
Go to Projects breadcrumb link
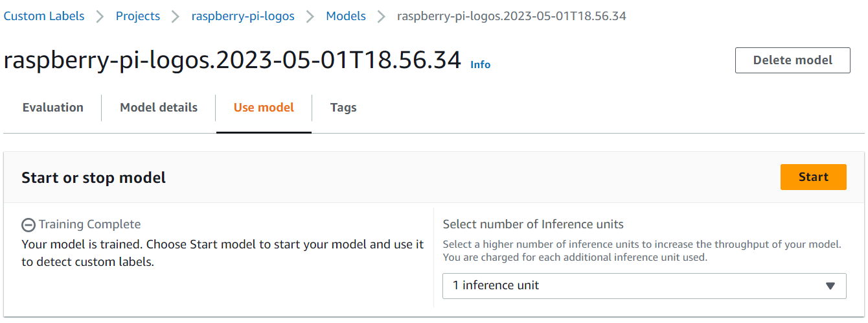tap(138, 16)
